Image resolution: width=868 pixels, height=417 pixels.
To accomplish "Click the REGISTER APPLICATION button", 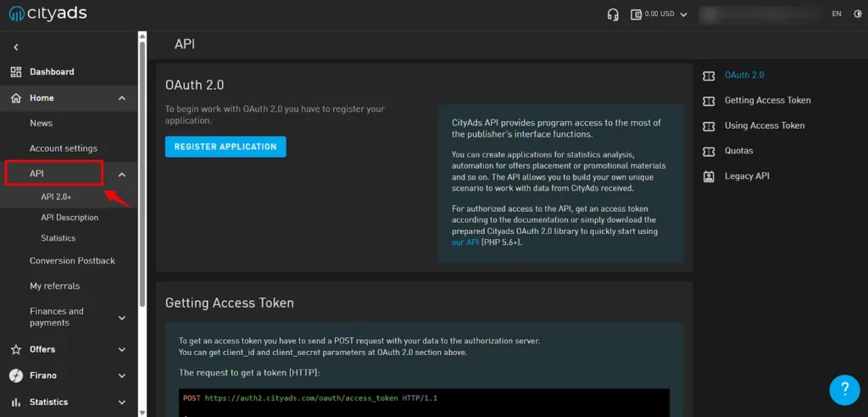I will [225, 147].
